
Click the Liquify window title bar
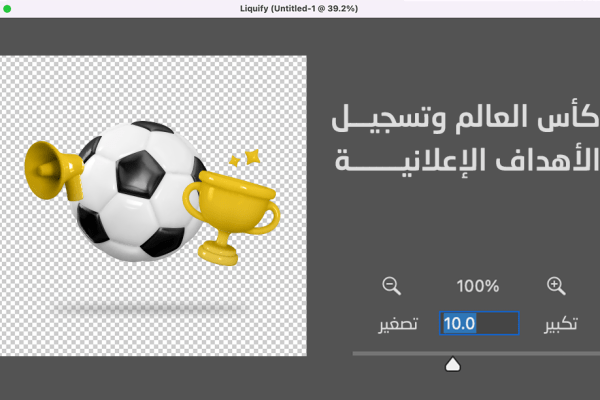coord(300,8)
